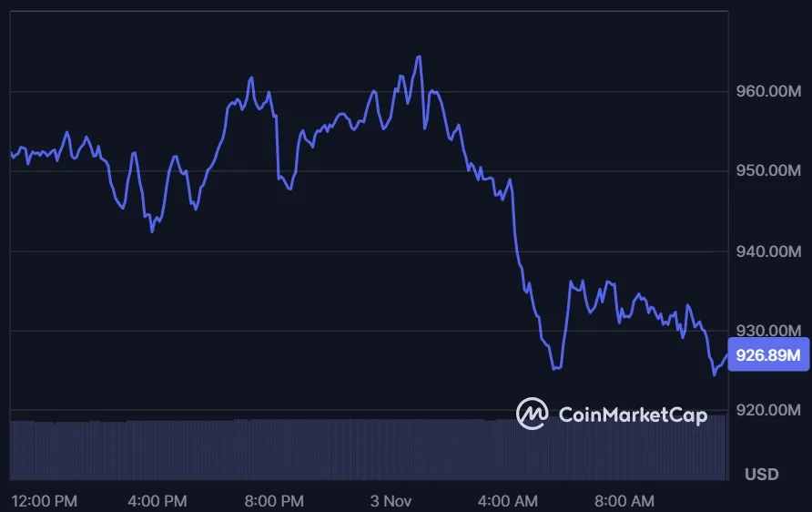The width and height of the screenshot is (812, 512).
Task: Click the CoinMarketCap watermark text
Action: pyautogui.click(x=632, y=415)
